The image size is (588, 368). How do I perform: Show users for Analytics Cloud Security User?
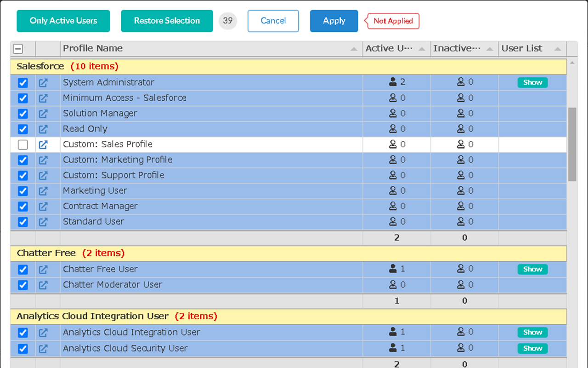(x=532, y=348)
